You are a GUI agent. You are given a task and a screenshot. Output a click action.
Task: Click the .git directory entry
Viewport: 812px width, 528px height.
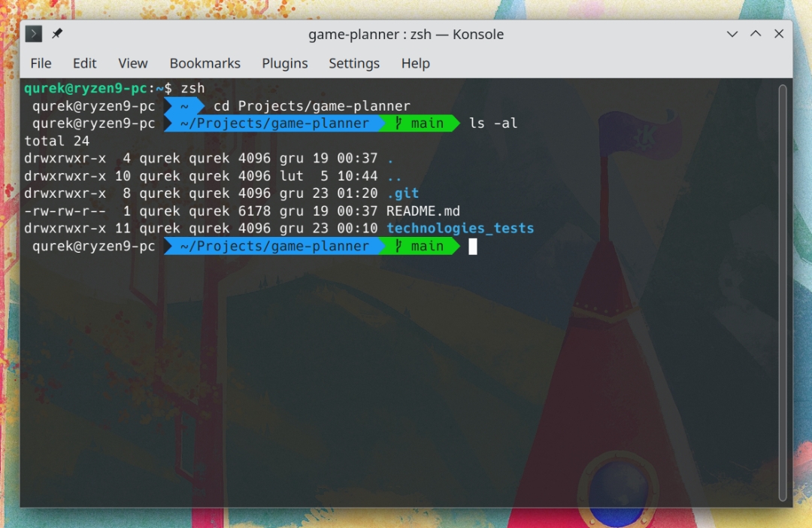tap(402, 193)
